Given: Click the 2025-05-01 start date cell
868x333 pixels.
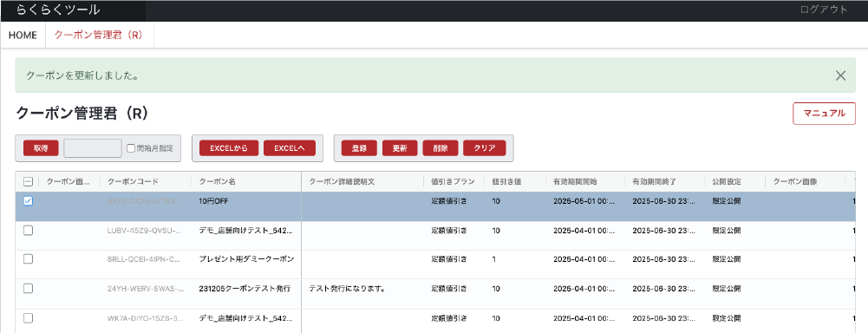Looking at the screenshot, I should coord(584,201).
